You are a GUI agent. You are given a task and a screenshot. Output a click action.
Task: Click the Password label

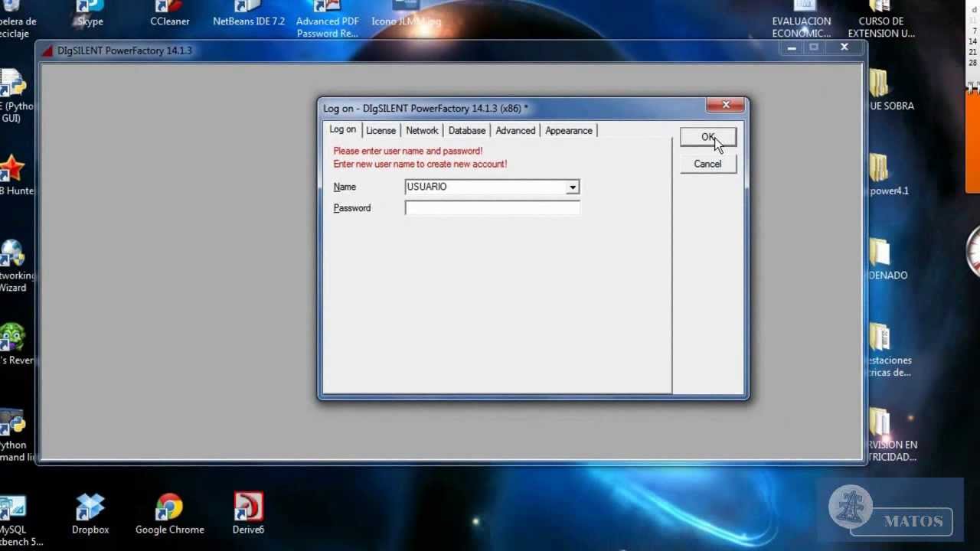(x=352, y=208)
